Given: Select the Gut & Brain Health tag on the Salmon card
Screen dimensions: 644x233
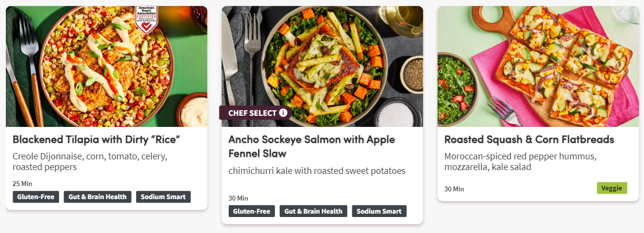Looking at the screenshot, I should 314,211.
